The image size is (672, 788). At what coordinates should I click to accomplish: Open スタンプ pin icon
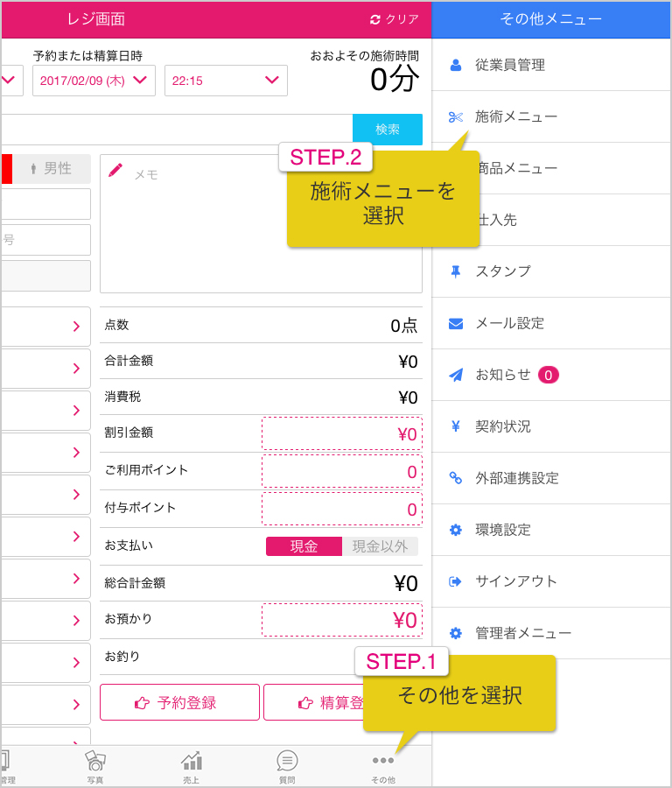point(456,271)
